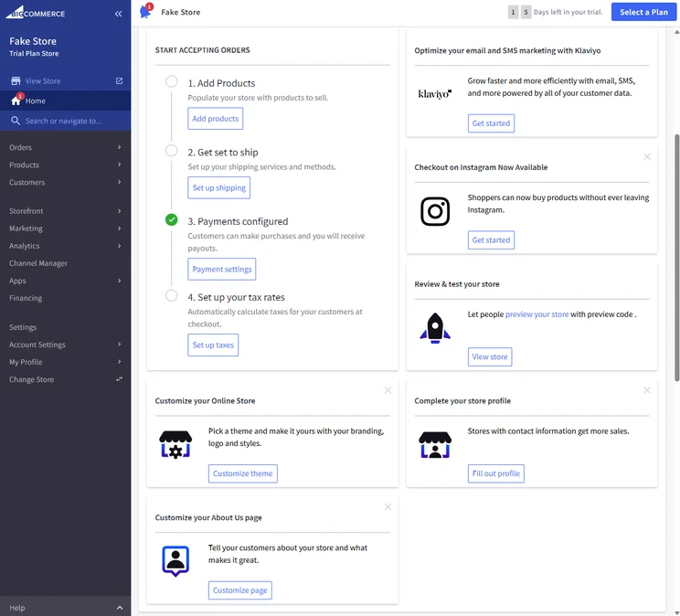Screen dimensions: 680x616
Task: Open the notification bell icon
Action: pos(146,11)
